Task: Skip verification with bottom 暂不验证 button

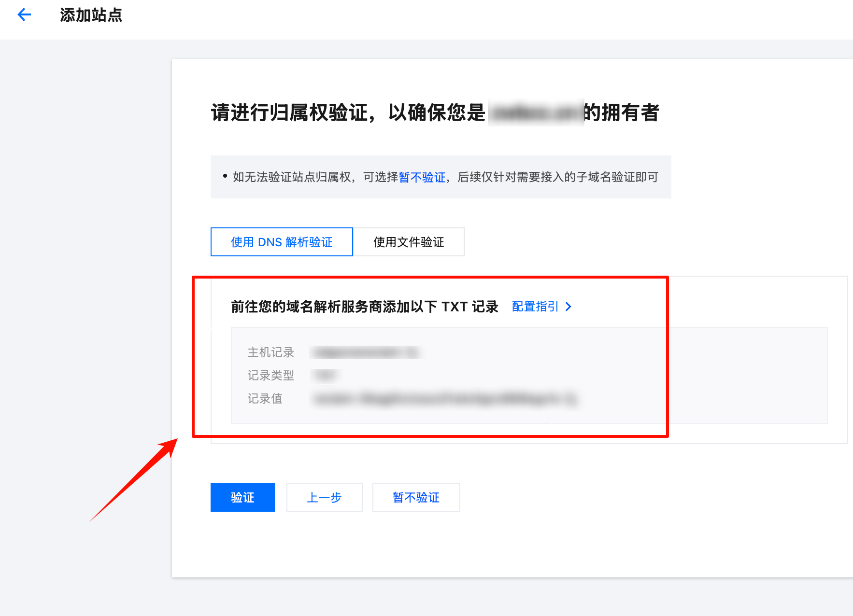Action: coord(416,497)
